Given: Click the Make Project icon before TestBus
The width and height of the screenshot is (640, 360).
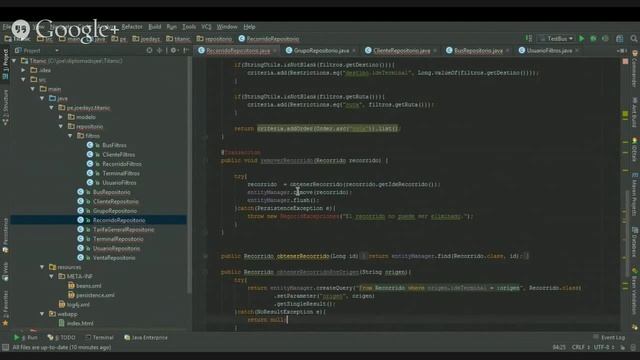Looking at the screenshot, I should click(529, 39).
